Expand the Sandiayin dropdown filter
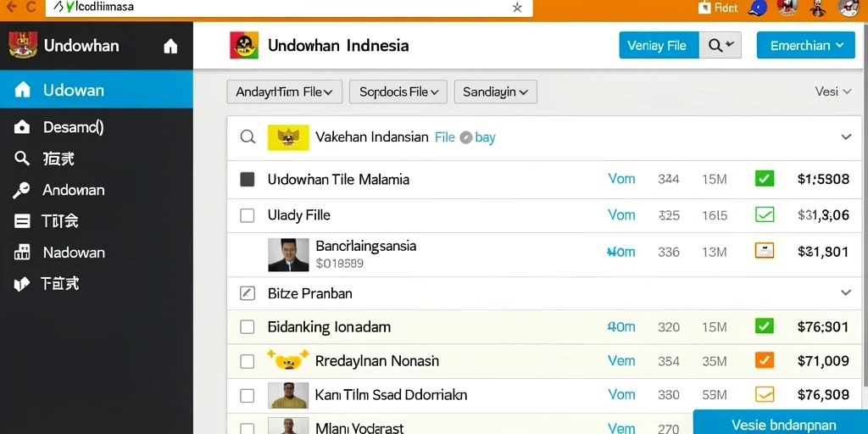 pyautogui.click(x=495, y=92)
